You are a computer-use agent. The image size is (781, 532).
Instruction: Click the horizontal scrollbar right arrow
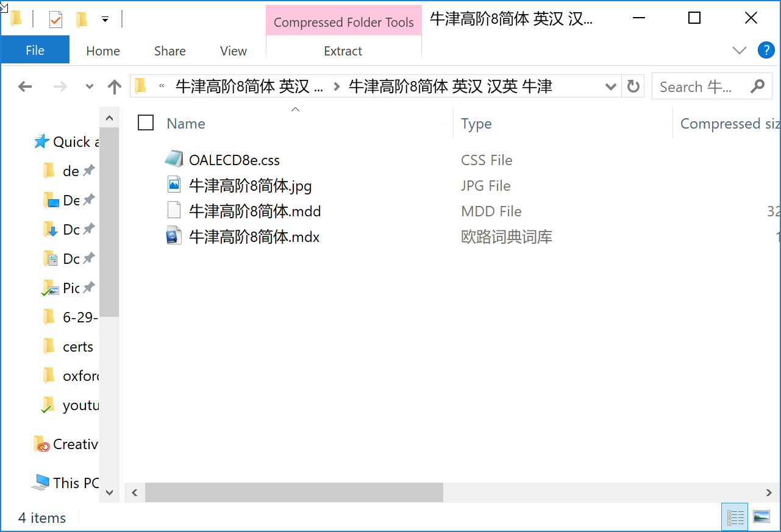pyautogui.click(x=769, y=492)
